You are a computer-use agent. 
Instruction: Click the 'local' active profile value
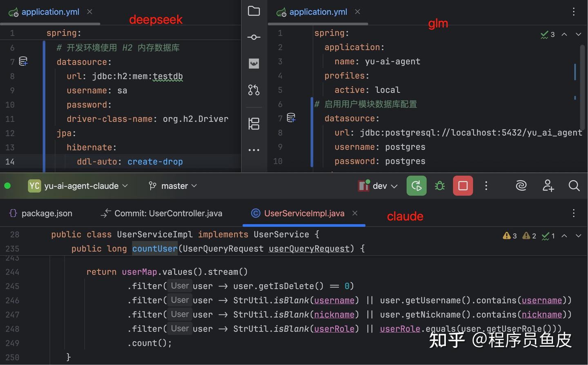[x=388, y=90]
